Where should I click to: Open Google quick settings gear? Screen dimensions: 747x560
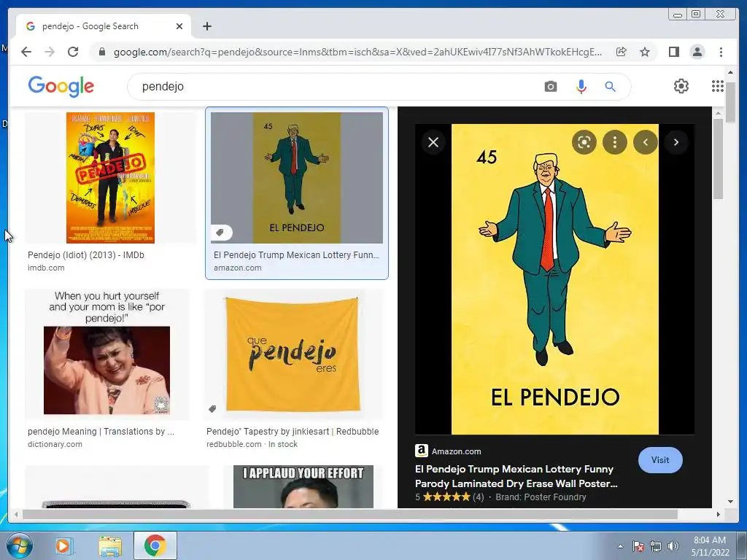[681, 86]
